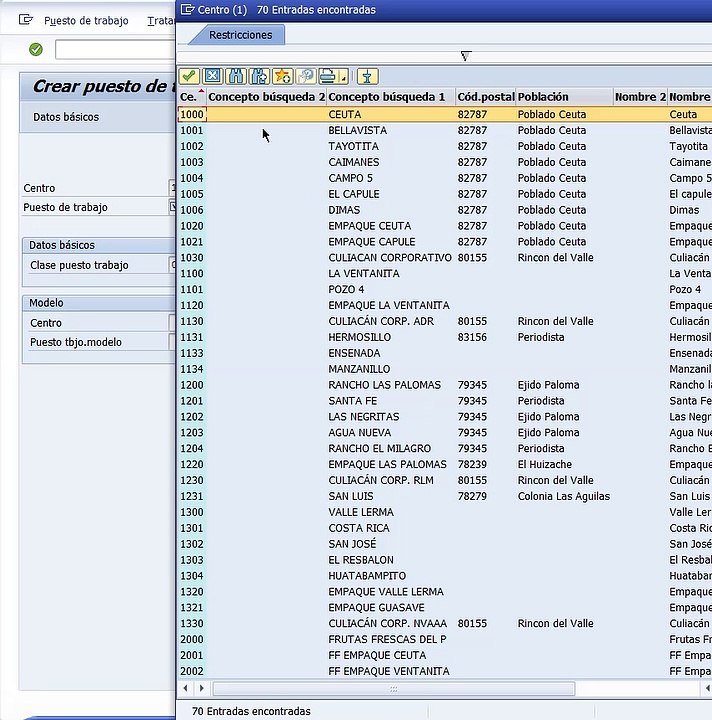Viewport: 712px width, 720px height.
Task: Open Find using the binoculars icon
Action: click(x=236, y=76)
